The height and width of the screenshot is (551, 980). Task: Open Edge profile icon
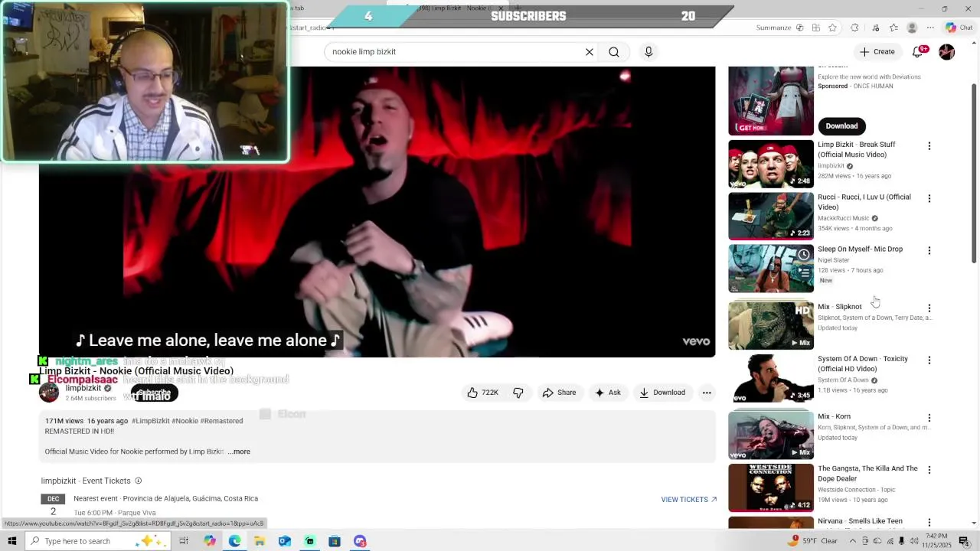[912, 28]
